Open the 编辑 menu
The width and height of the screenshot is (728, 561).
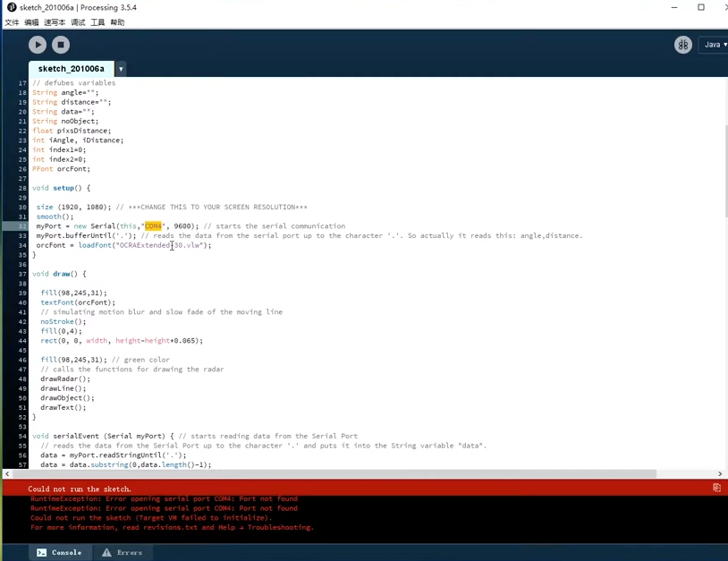31,22
